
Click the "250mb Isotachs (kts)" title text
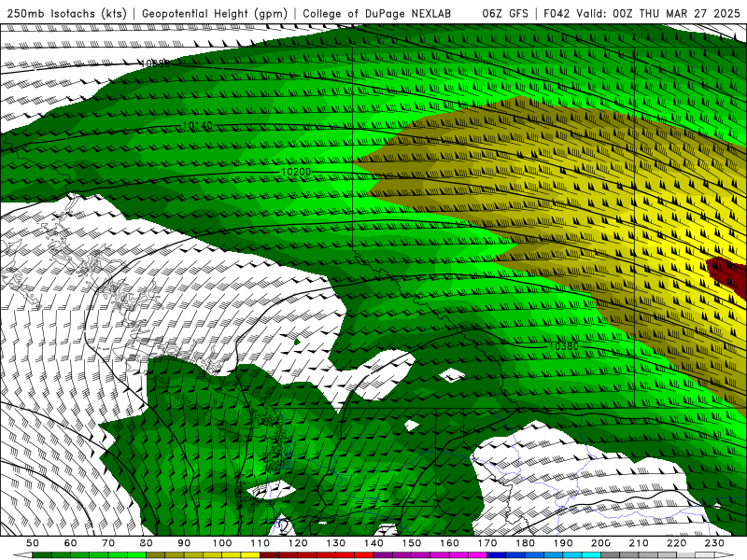coord(66,13)
